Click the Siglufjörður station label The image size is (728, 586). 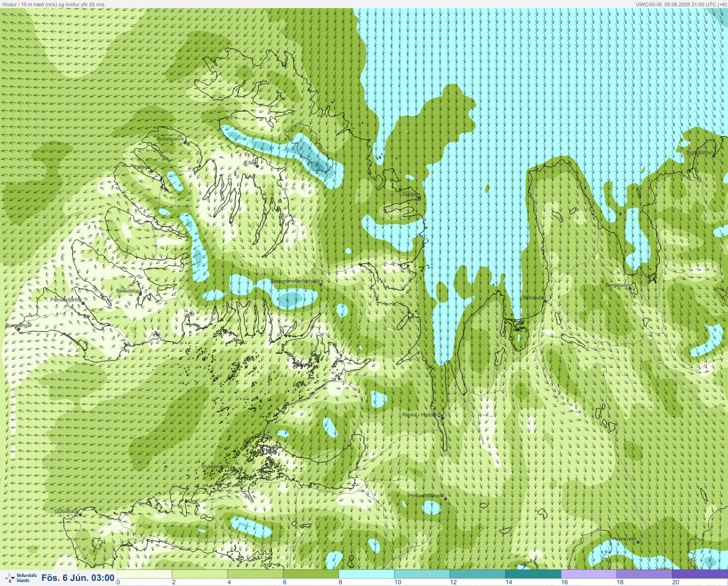700,152
